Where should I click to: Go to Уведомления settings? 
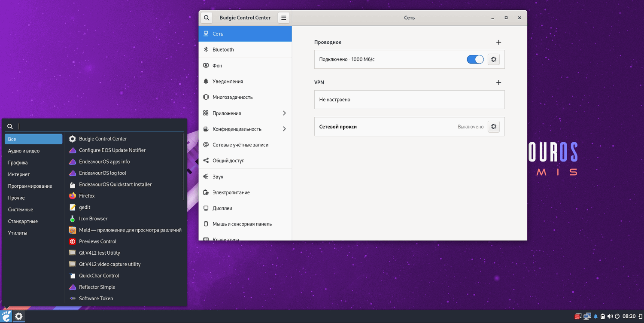point(245,82)
